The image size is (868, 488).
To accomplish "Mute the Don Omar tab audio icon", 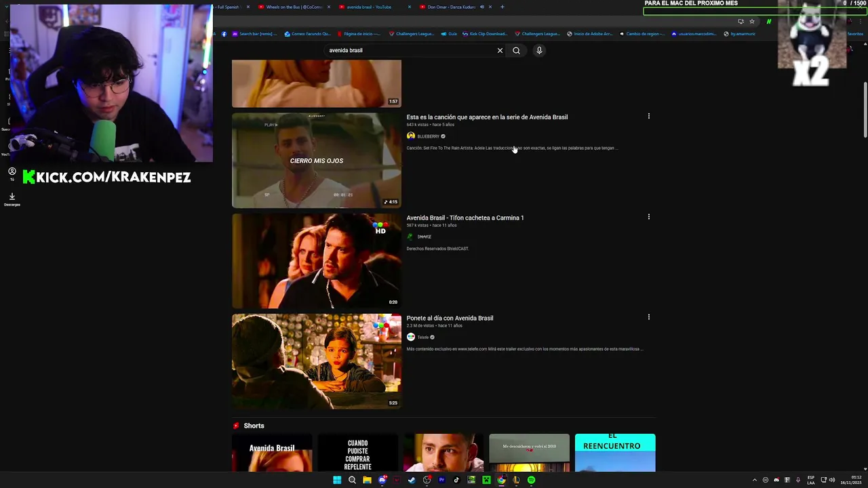I will pos(481,7).
